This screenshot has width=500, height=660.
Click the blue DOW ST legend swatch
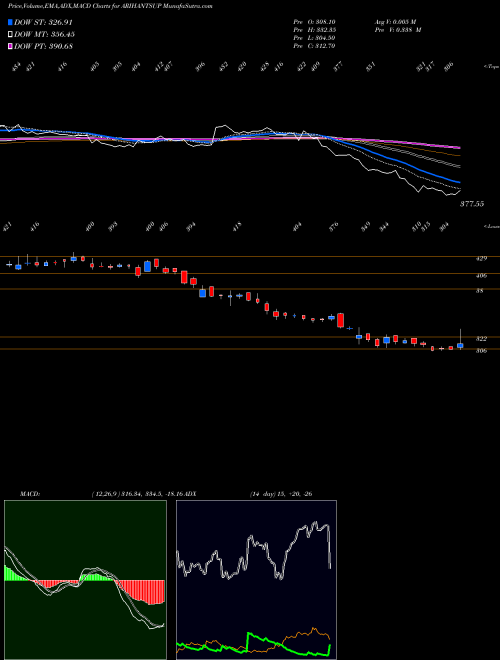[11, 22]
